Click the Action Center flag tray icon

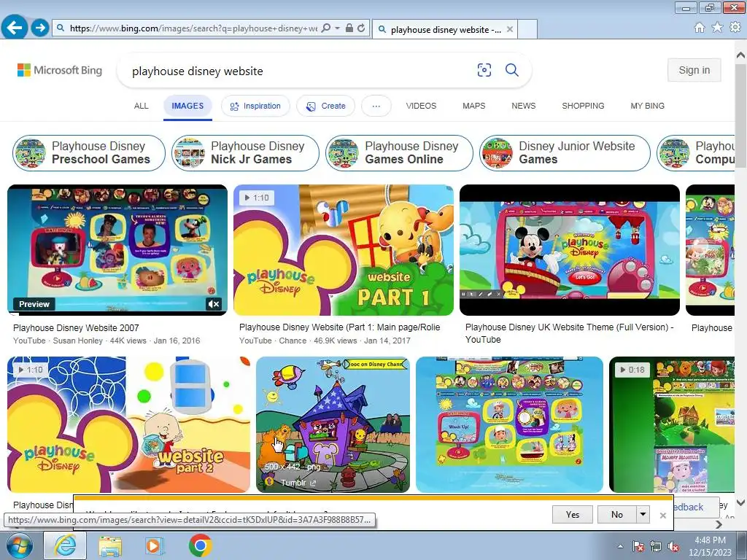[x=638, y=546]
